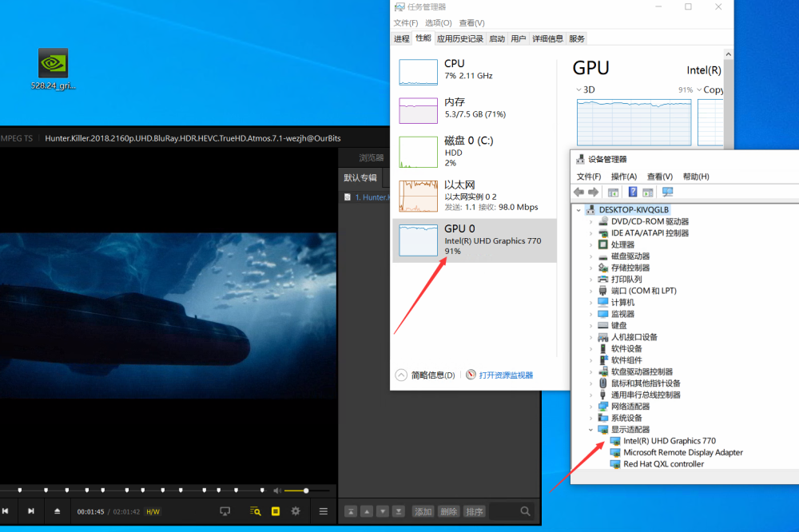This screenshot has height=532, width=799.
Task: Toggle the yellow playlist panel button
Action: [x=276, y=511]
